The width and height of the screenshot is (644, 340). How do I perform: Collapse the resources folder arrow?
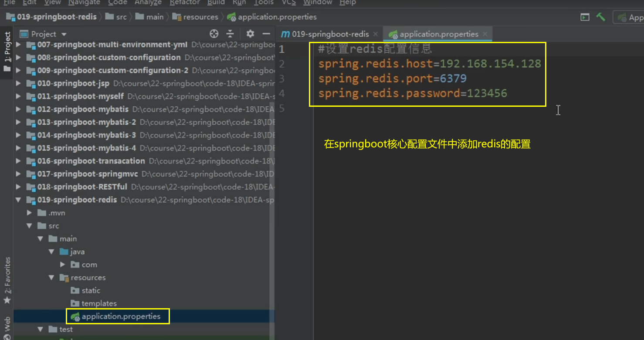pos(51,277)
